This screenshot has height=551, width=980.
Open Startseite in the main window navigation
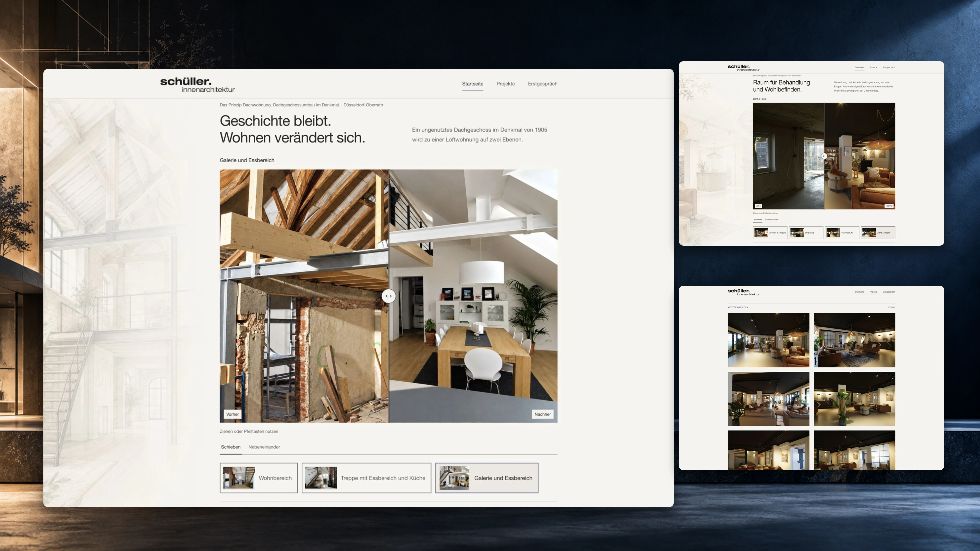pos(472,84)
